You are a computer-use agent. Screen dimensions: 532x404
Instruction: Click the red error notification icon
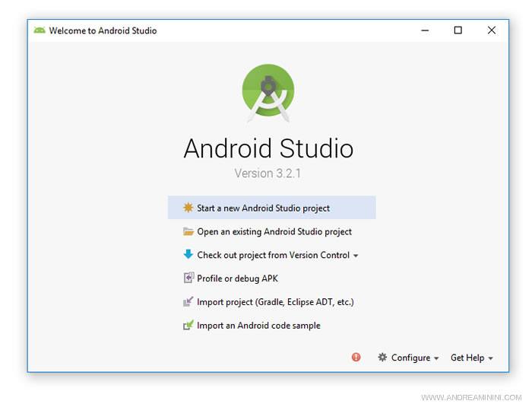356,357
